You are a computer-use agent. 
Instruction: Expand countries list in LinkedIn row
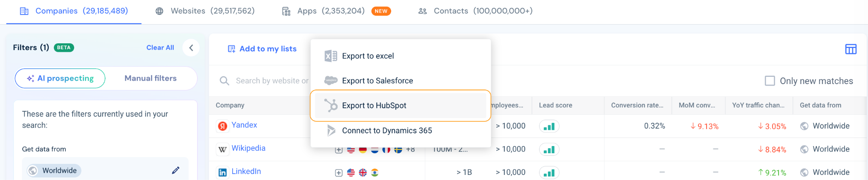pos(339,173)
